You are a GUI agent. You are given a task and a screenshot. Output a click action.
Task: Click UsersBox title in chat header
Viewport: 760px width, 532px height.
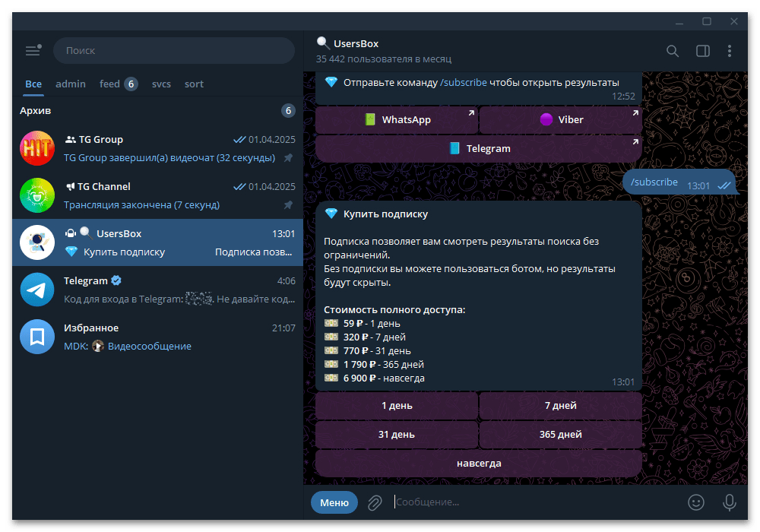[356, 43]
